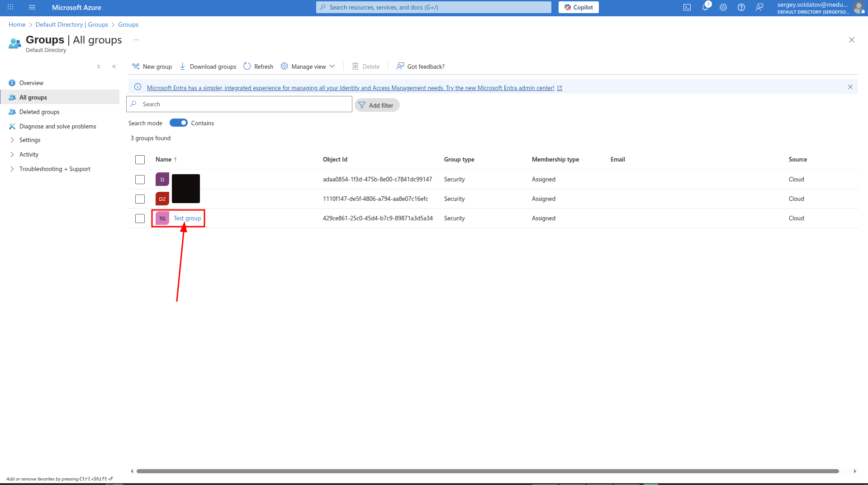Click object ID adaa0854-1f3d-475b-8e00-c7841dc99147
The image size is (868, 485).
click(377, 180)
